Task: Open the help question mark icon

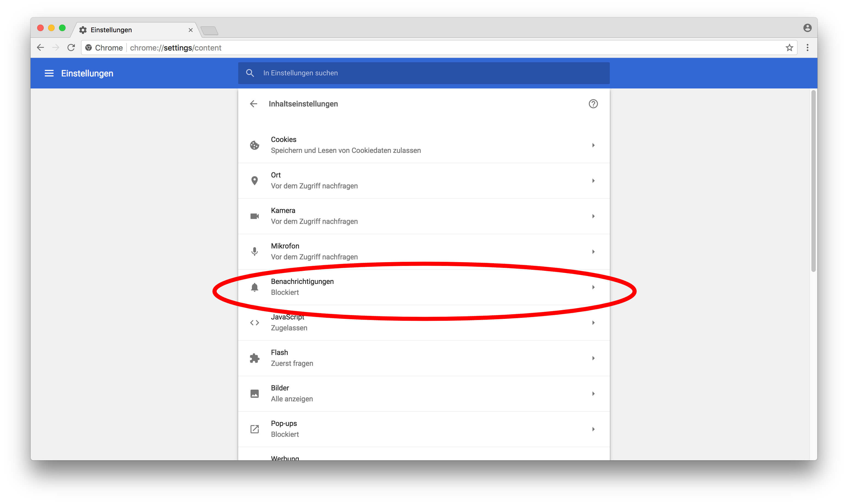Action: (x=593, y=104)
